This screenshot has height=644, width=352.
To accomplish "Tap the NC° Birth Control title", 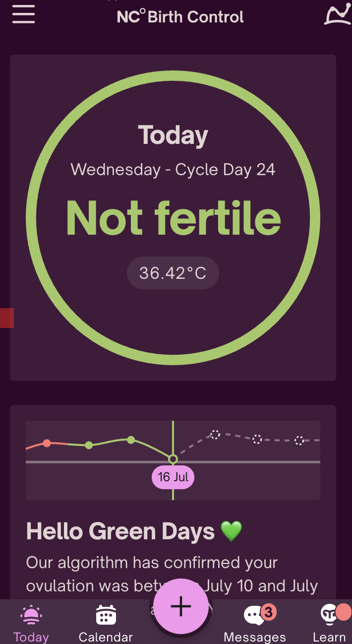I will click(x=180, y=17).
